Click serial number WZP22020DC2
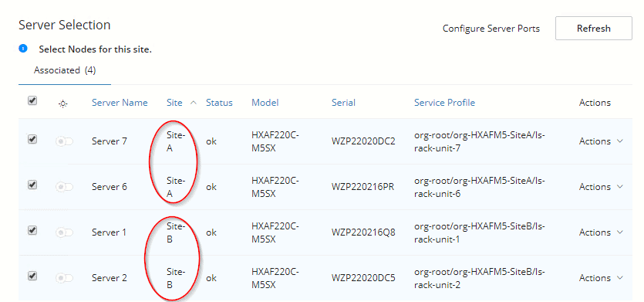 [363, 141]
